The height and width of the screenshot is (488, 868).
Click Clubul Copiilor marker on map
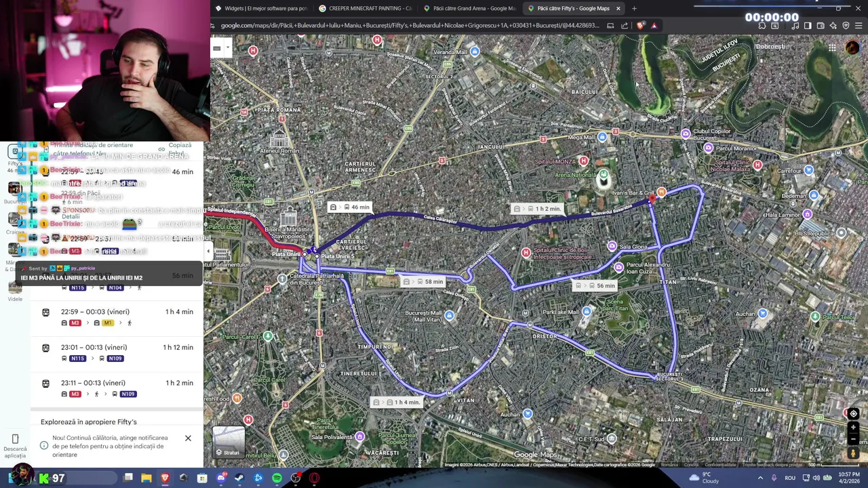click(x=686, y=134)
